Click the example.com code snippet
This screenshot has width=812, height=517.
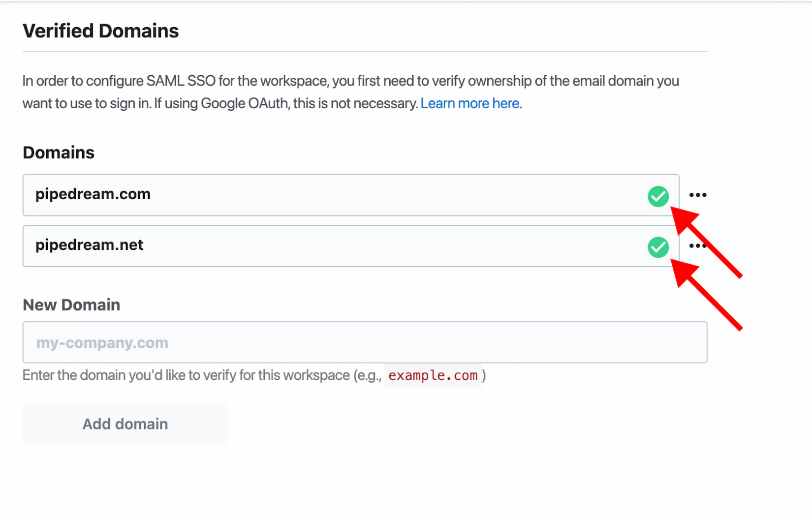click(433, 375)
